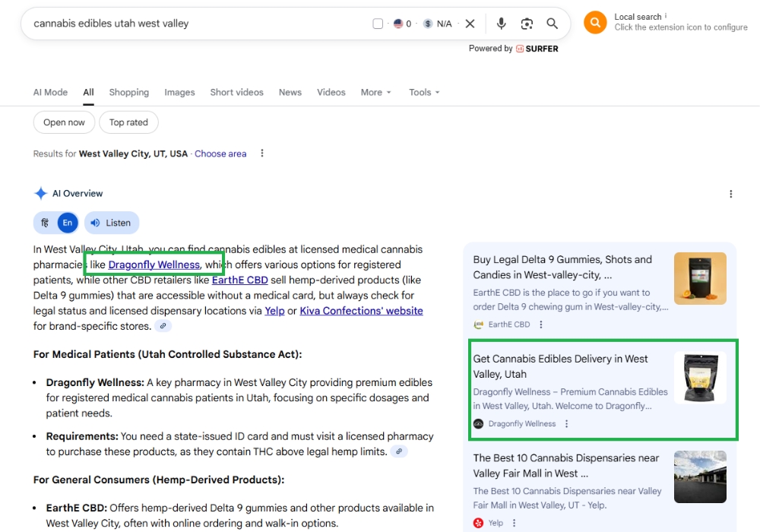The width and height of the screenshot is (760, 532).
Task: Open the EarthE CBD inline link
Action: 240,280
